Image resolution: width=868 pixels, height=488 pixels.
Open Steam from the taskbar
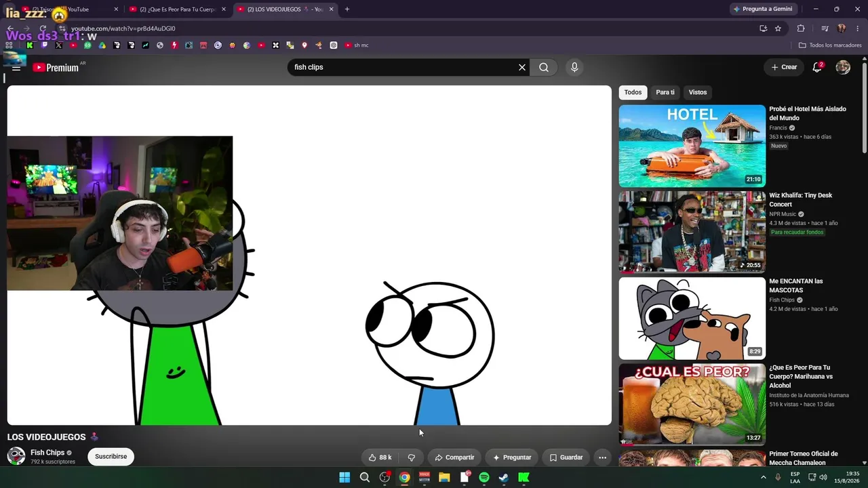pyautogui.click(x=504, y=478)
